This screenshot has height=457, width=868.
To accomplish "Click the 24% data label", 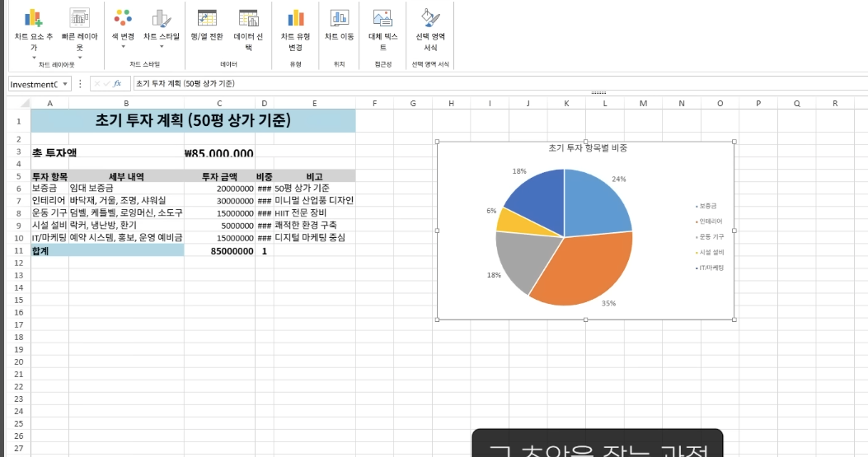I will point(618,179).
